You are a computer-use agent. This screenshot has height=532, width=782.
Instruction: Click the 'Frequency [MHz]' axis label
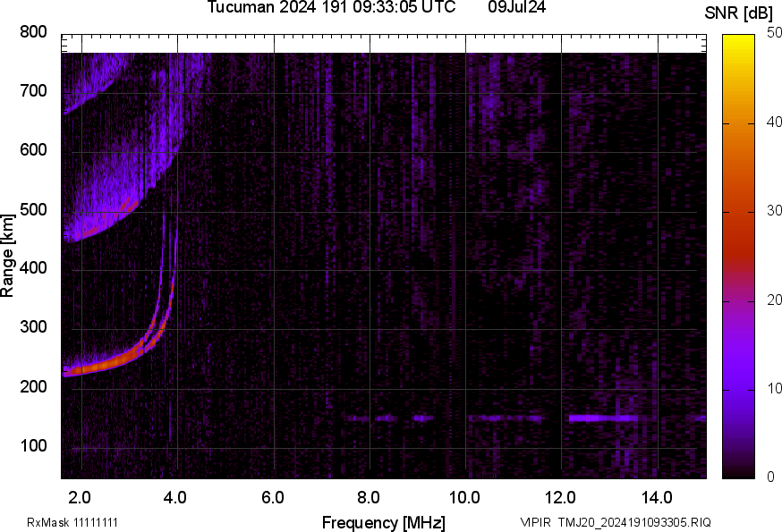click(x=384, y=522)
